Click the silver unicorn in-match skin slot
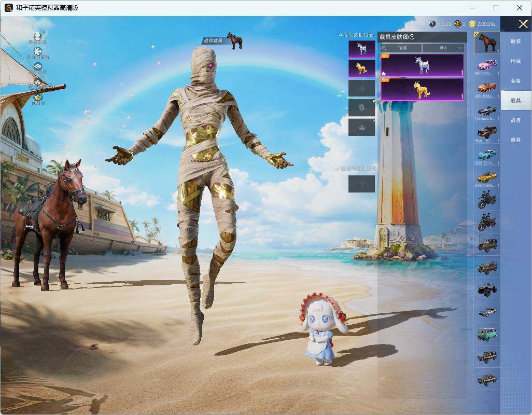This screenshot has width=532, height=415. click(x=362, y=49)
